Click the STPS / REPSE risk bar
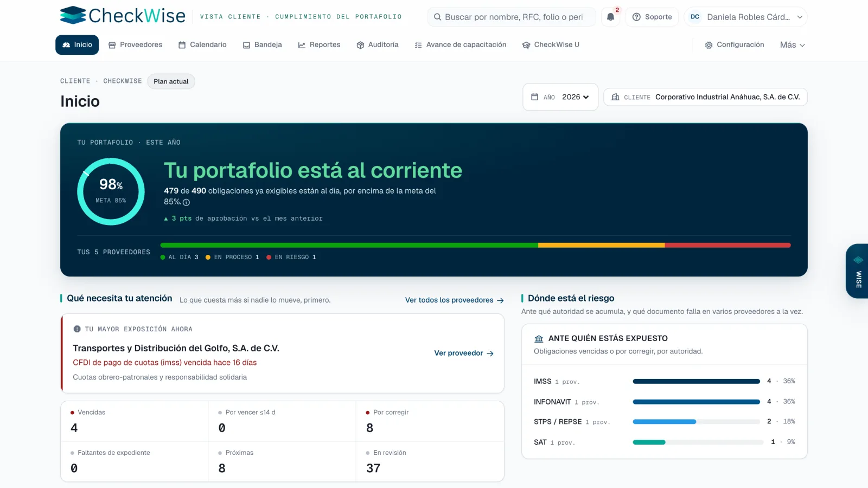Image resolution: width=868 pixels, height=488 pixels. click(696, 421)
